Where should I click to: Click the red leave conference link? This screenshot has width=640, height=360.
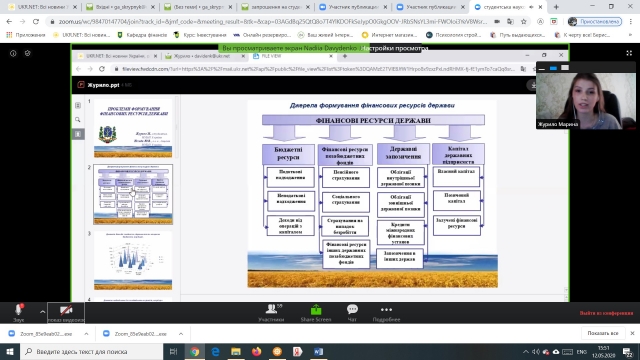[606, 313]
